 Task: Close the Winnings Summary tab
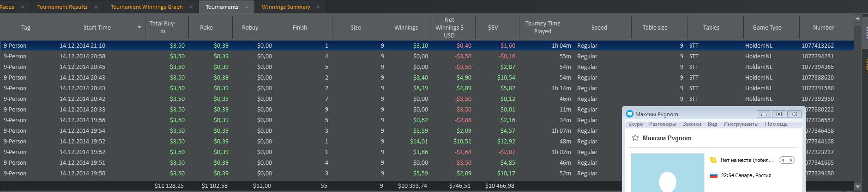pyautogui.click(x=318, y=7)
